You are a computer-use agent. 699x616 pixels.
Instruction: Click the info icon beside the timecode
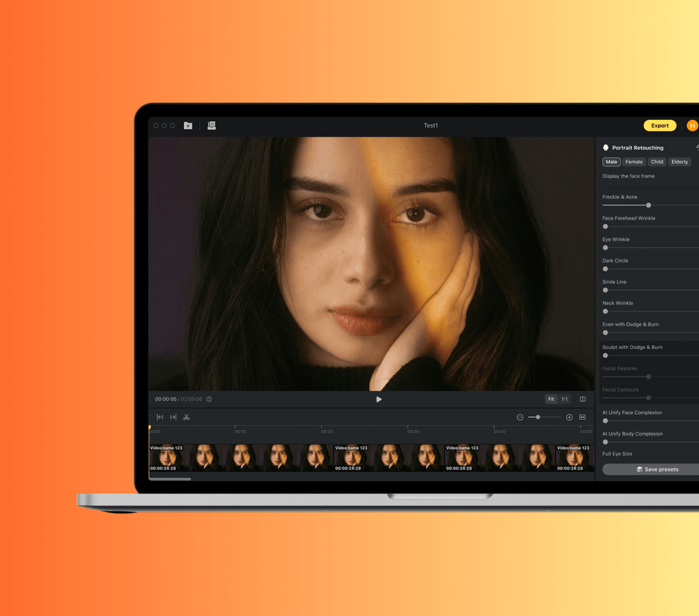click(209, 399)
